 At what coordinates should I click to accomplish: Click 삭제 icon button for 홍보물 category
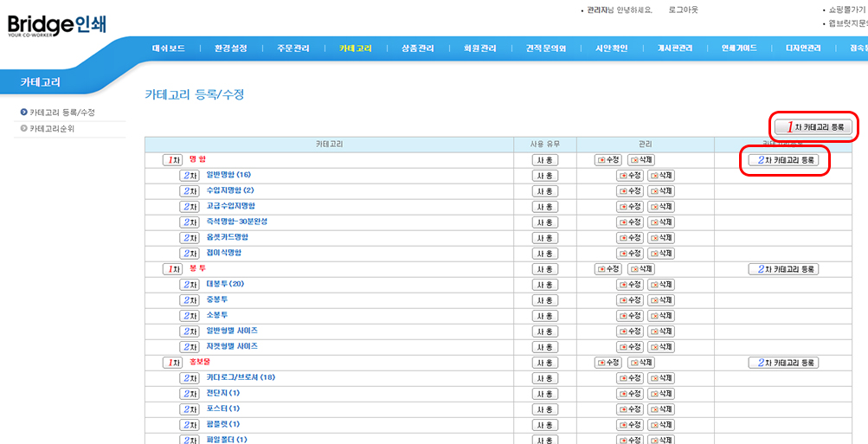(641, 363)
